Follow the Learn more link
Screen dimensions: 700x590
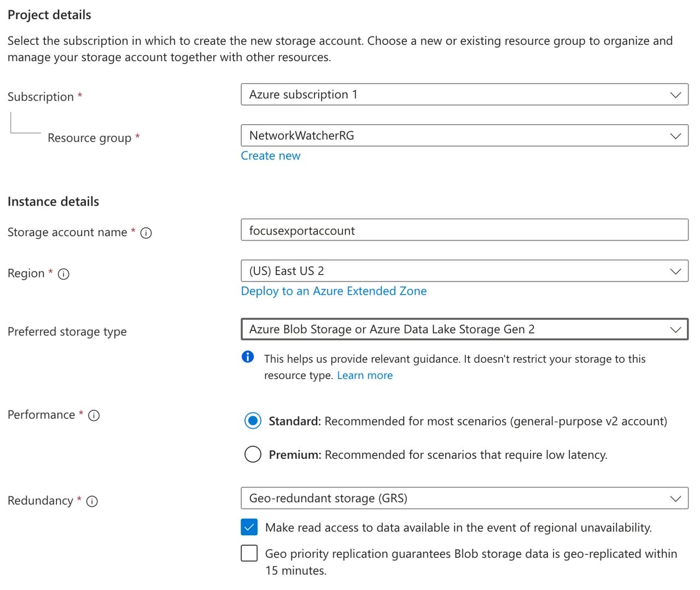pyautogui.click(x=365, y=376)
